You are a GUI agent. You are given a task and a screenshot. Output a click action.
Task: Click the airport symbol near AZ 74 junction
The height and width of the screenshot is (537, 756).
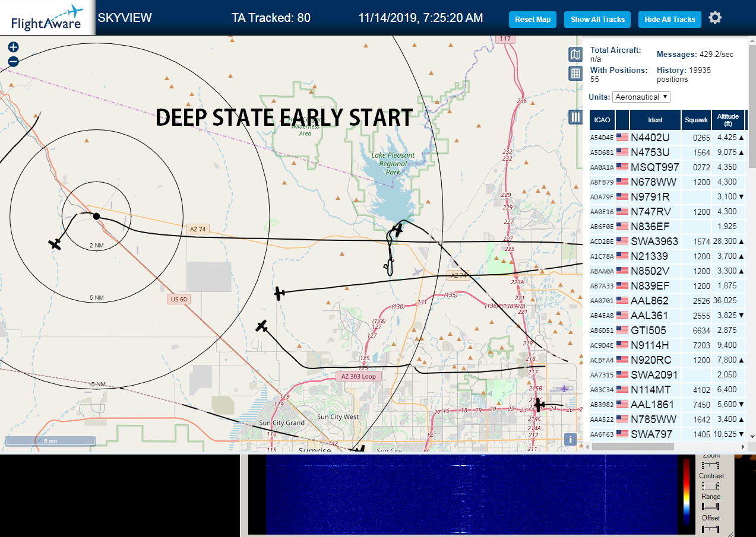coord(419,272)
